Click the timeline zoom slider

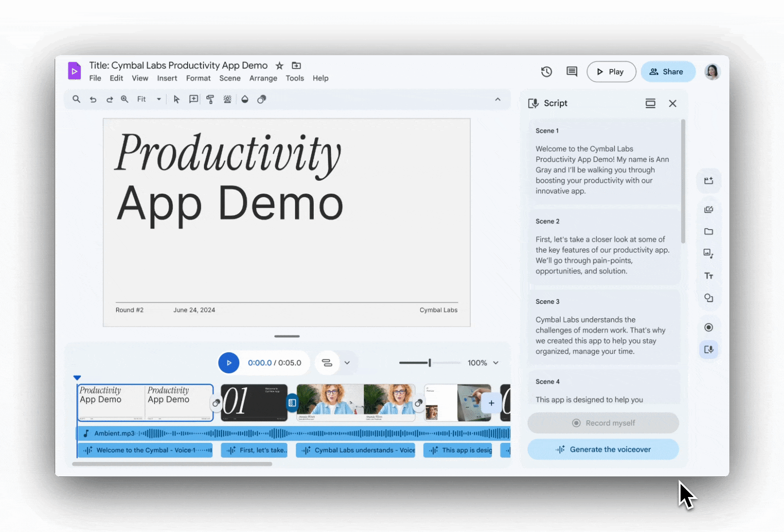click(x=429, y=363)
